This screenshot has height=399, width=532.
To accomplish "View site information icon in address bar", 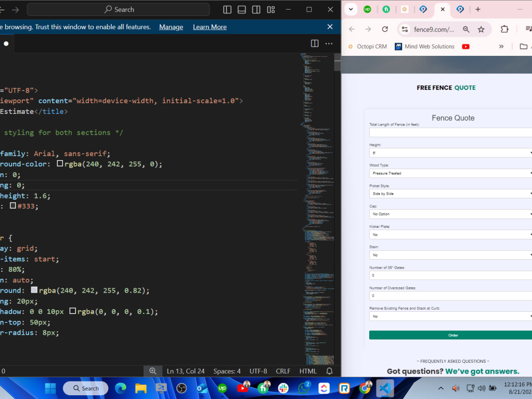I will (x=405, y=29).
